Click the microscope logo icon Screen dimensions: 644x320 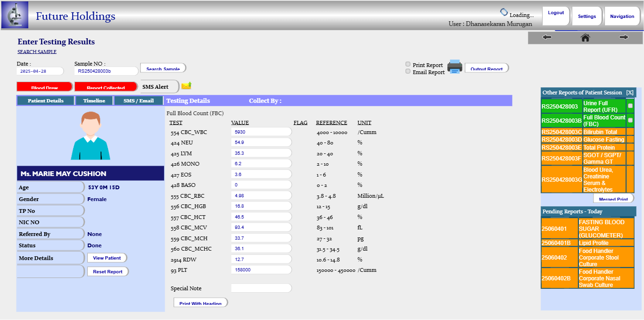[x=15, y=15]
